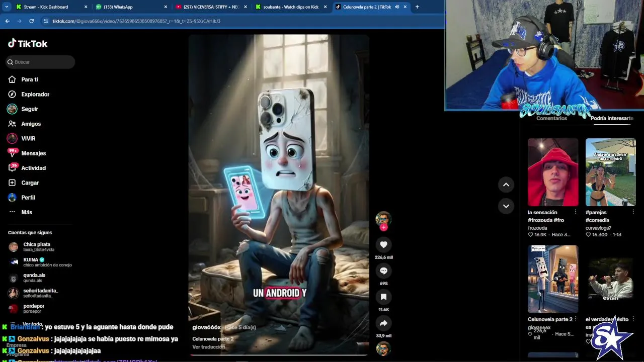Open options for la sensación video
Screen dimensions: 644x362
pos(576,212)
